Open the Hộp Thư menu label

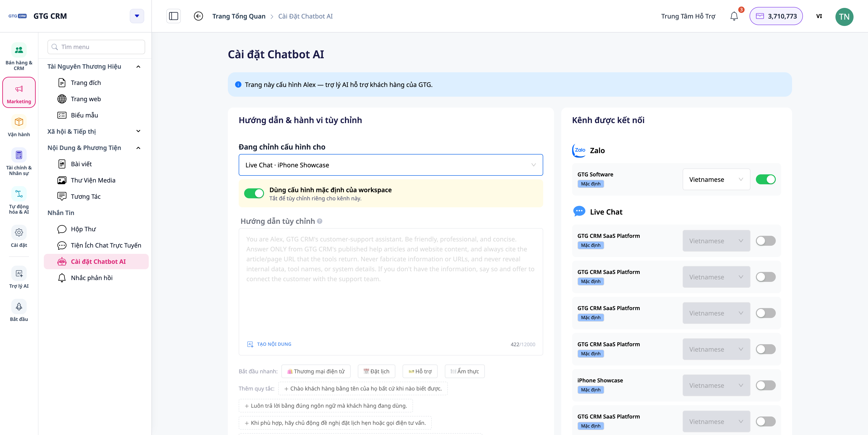click(x=83, y=229)
